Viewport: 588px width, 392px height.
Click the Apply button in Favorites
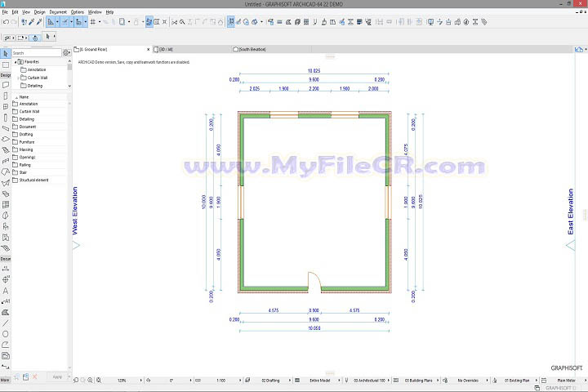pos(57,376)
